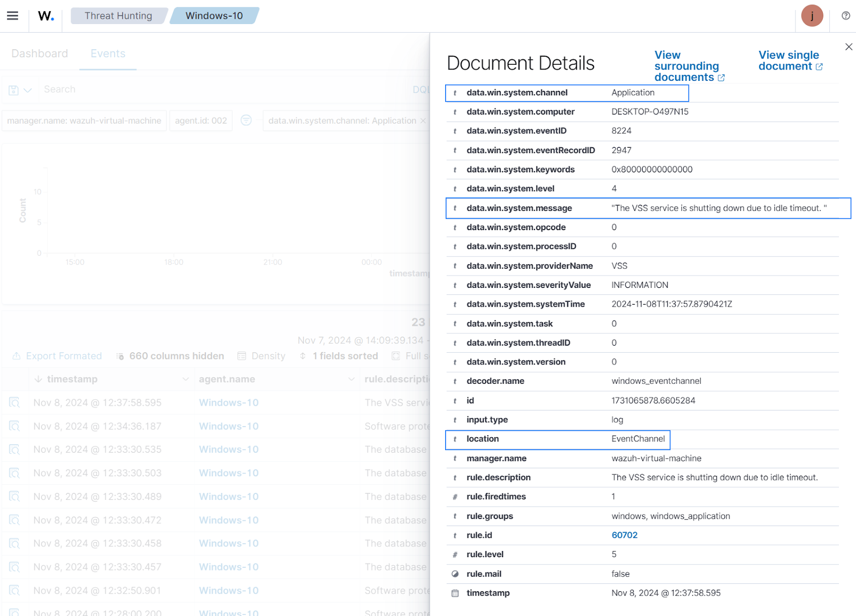Click the filter options icon beside agent.id
Viewport: 856px width, 616px height.
click(x=246, y=120)
